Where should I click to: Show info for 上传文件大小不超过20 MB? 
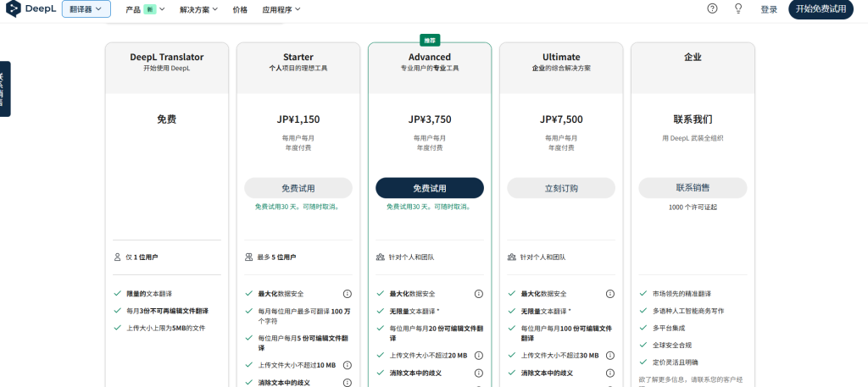point(479,356)
